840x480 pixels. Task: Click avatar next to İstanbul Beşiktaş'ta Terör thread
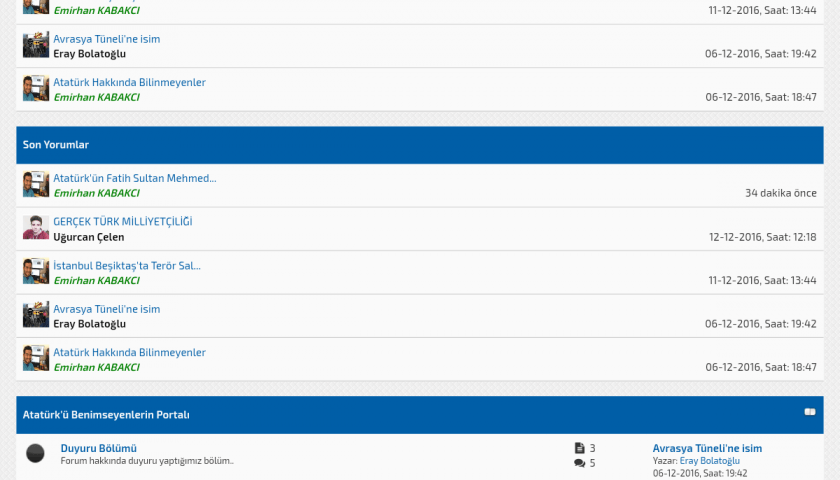(36, 272)
